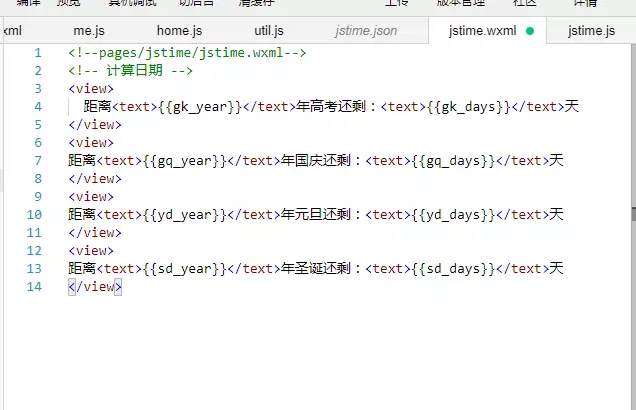
Task: Click line number 1 in the gutter
Action: point(38,53)
